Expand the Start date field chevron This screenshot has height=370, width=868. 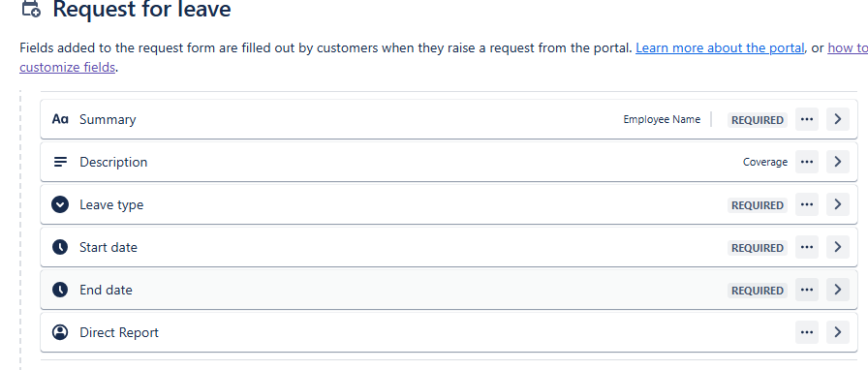click(838, 247)
